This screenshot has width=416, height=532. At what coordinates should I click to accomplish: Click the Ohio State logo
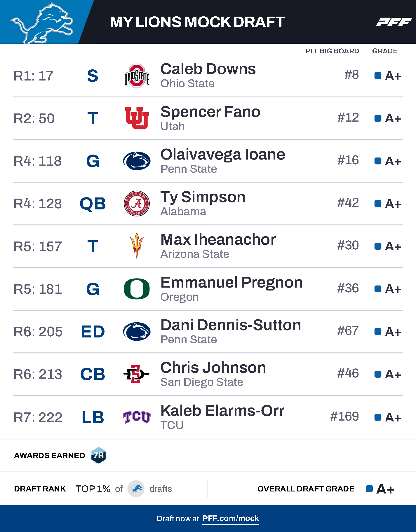click(137, 76)
